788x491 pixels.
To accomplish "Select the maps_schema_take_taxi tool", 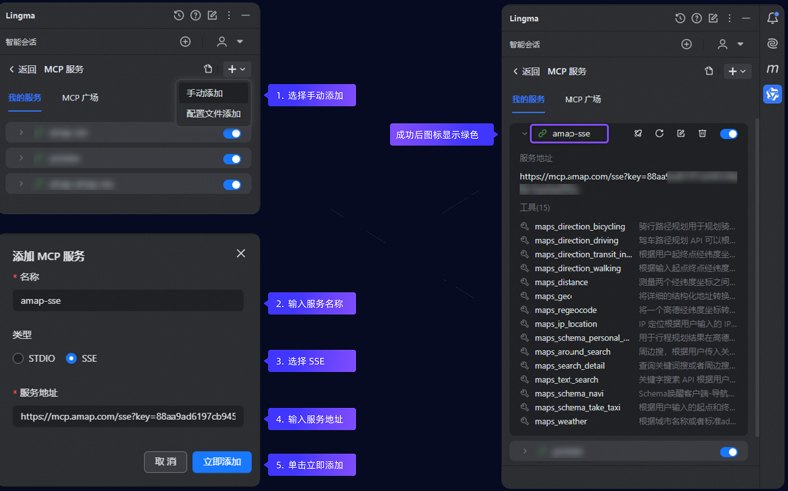I will [577, 408].
